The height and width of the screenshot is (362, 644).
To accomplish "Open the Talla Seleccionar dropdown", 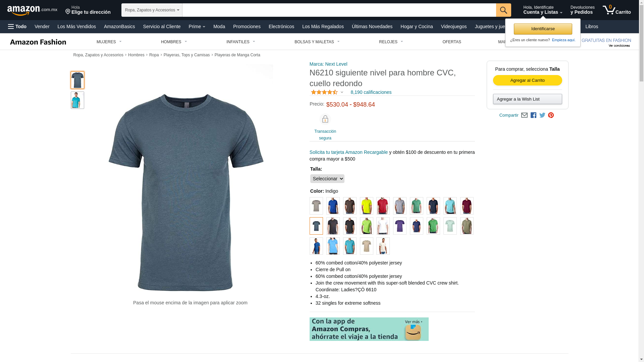I will (x=327, y=179).
